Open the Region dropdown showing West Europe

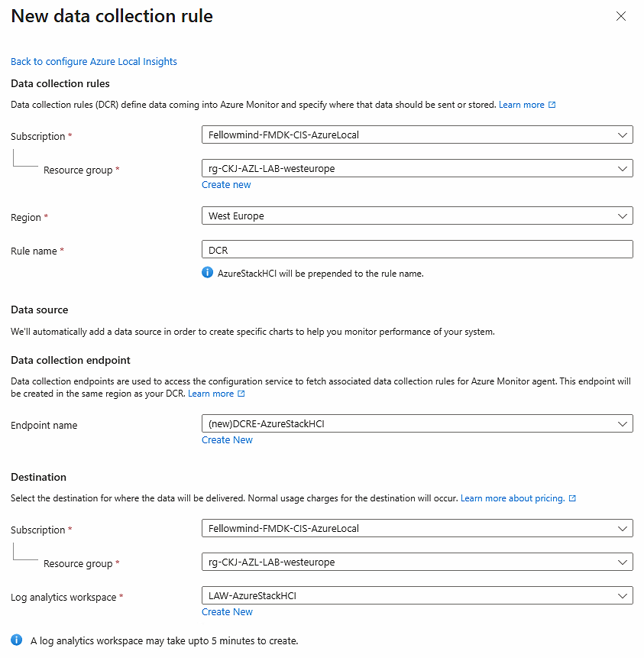pyautogui.click(x=416, y=216)
